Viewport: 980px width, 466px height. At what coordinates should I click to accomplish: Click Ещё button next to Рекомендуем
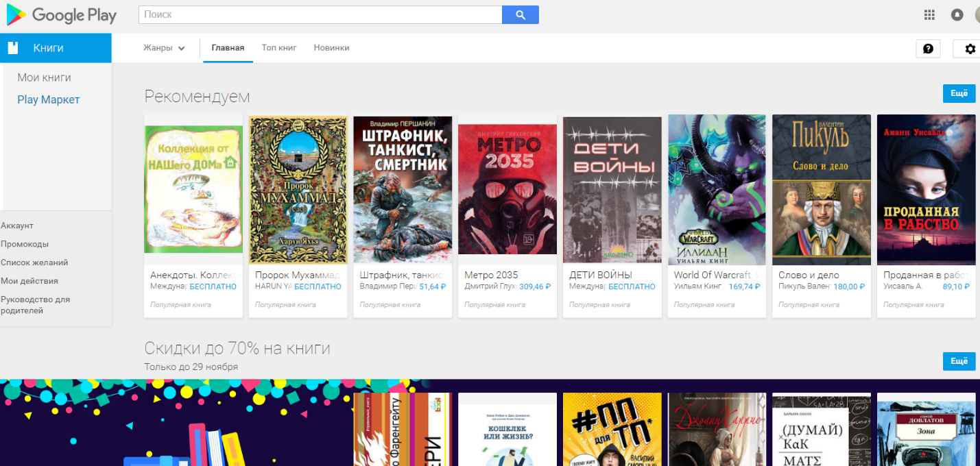coord(959,94)
